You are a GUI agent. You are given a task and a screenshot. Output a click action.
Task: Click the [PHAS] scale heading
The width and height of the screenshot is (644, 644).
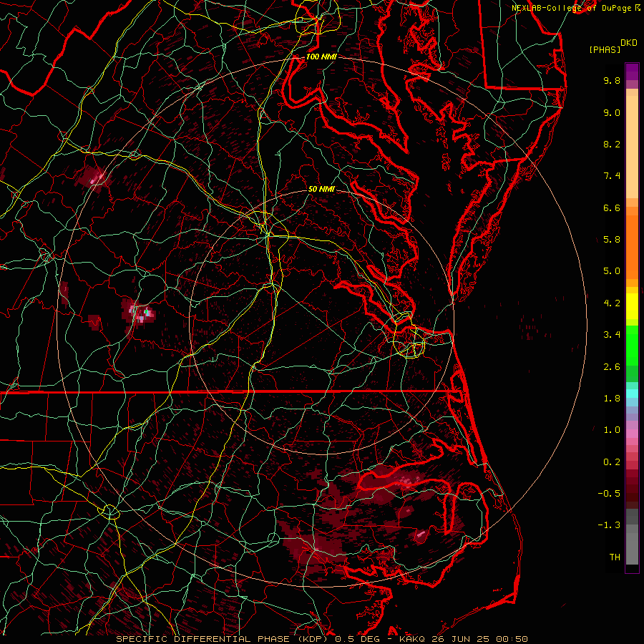click(x=605, y=50)
